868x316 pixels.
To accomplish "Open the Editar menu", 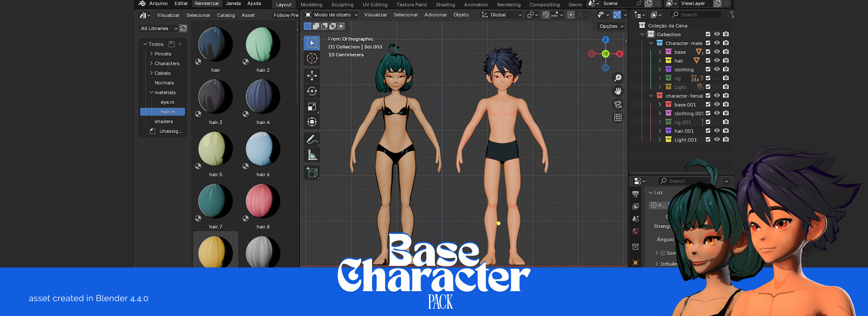I will (181, 3).
